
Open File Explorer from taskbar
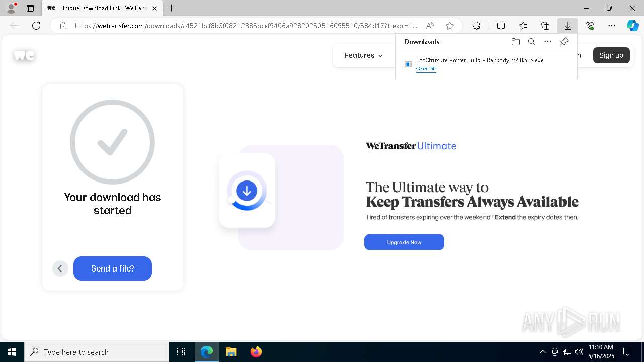231,352
